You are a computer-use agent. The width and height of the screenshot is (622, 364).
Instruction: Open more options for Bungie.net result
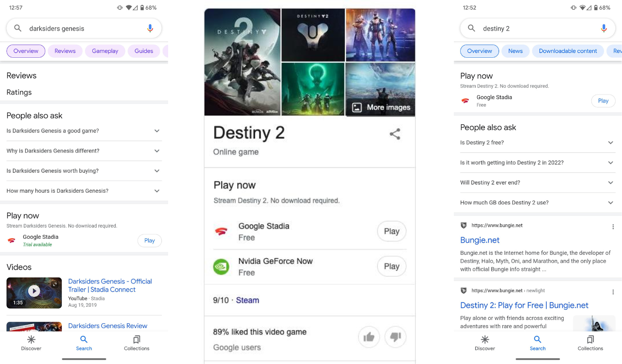coord(613,227)
